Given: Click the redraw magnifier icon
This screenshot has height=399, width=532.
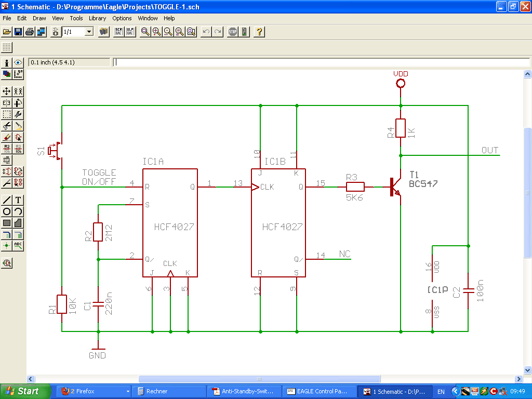Looking at the screenshot, I should (179, 32).
